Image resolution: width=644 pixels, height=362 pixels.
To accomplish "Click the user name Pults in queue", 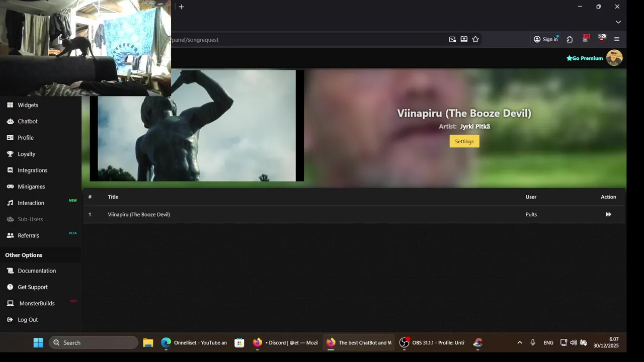I will (531, 215).
